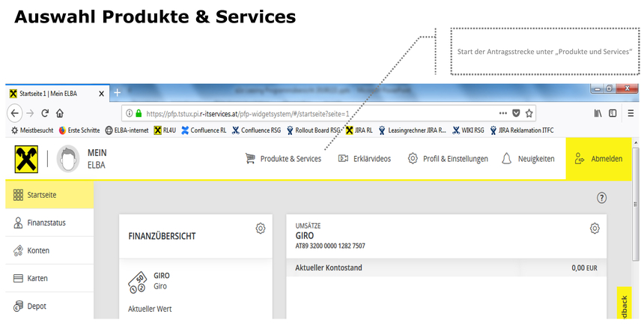
Task: Open Profil & Einstellungen
Action: coord(448,159)
